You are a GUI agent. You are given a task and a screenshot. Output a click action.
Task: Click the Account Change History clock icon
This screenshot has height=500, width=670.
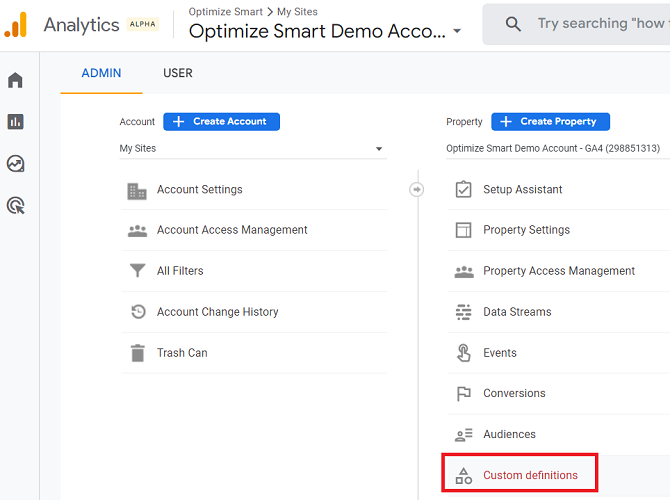point(138,312)
